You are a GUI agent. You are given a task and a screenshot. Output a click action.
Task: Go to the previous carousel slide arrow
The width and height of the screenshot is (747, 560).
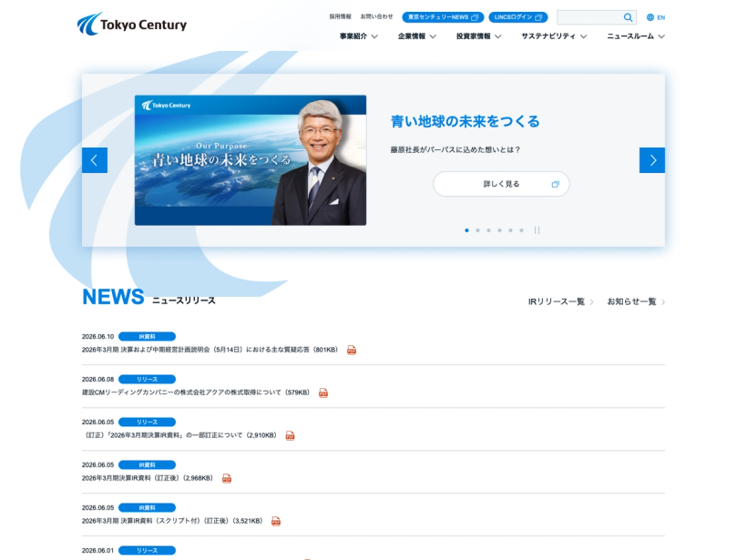(95, 160)
